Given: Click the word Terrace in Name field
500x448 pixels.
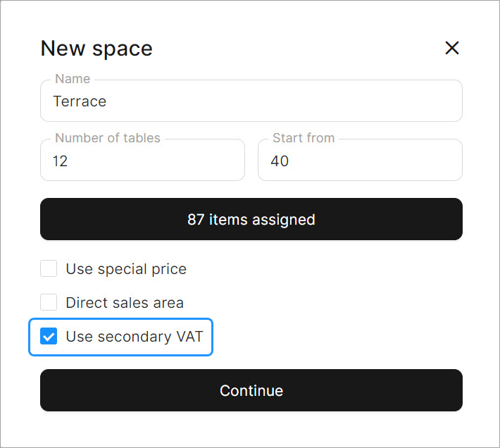Looking at the screenshot, I should pyautogui.click(x=80, y=101).
